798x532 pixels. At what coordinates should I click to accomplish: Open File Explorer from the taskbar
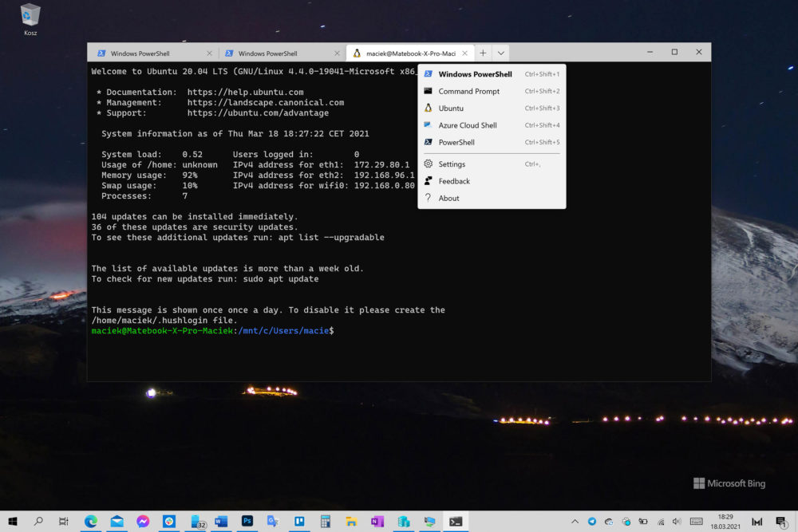point(351,522)
